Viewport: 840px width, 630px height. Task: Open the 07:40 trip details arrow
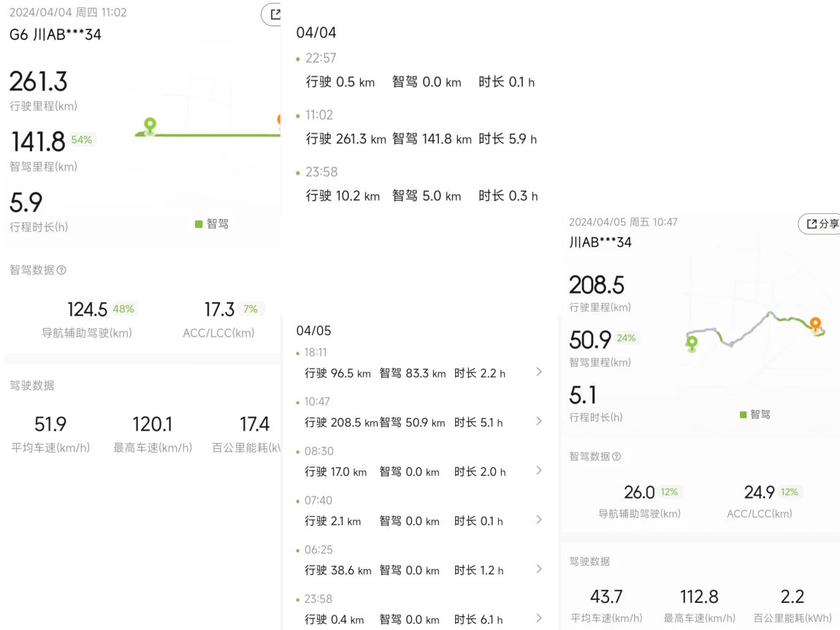point(539,520)
